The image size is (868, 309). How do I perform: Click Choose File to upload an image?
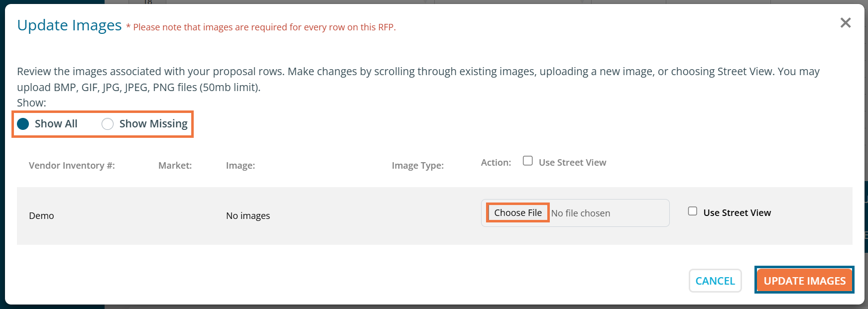click(x=517, y=213)
